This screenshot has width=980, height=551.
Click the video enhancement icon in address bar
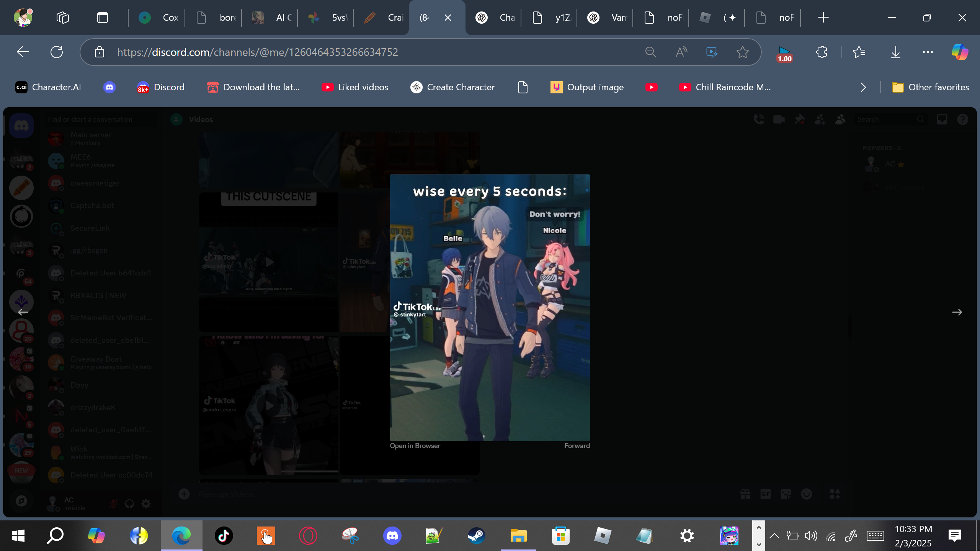pos(712,52)
